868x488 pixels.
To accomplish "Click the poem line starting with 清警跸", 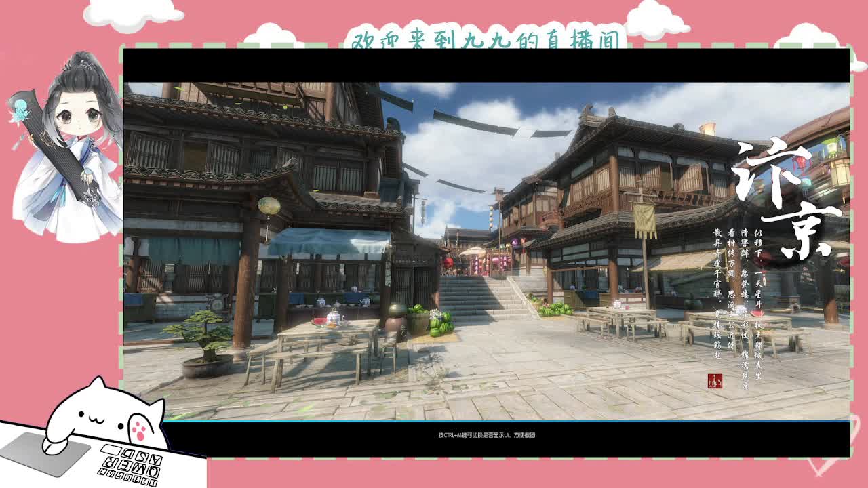I will 745,308.
